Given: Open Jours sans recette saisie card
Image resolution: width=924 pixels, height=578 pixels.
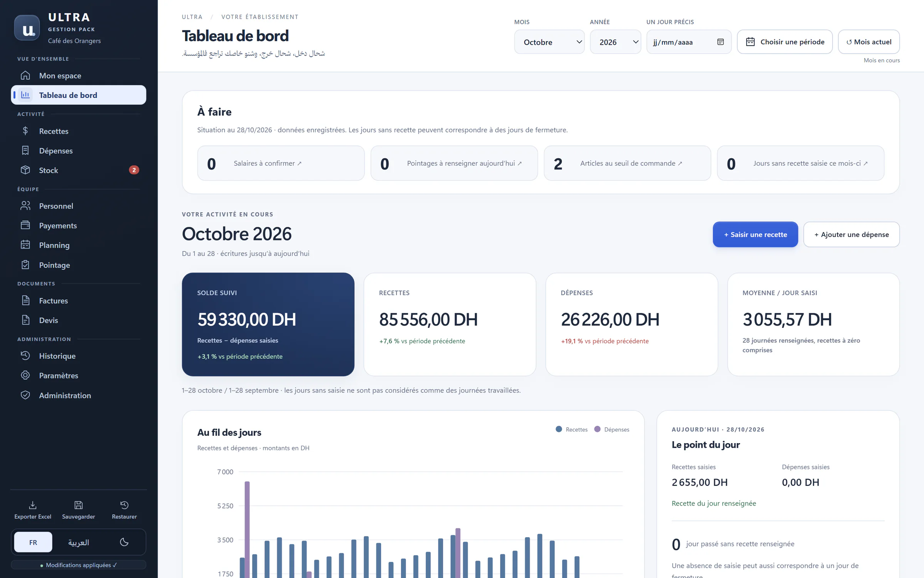Looking at the screenshot, I should (x=800, y=163).
